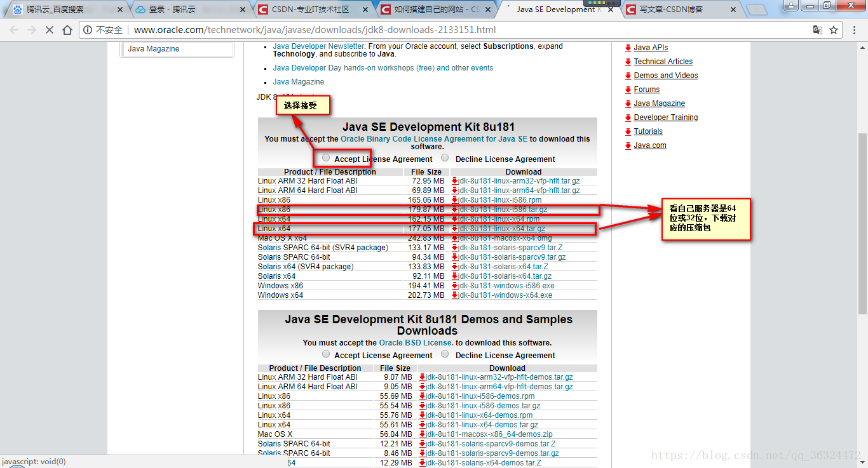Click download icon for macosx-x86_64-demos.zip
The width and height of the screenshot is (868, 468).
(x=422, y=434)
